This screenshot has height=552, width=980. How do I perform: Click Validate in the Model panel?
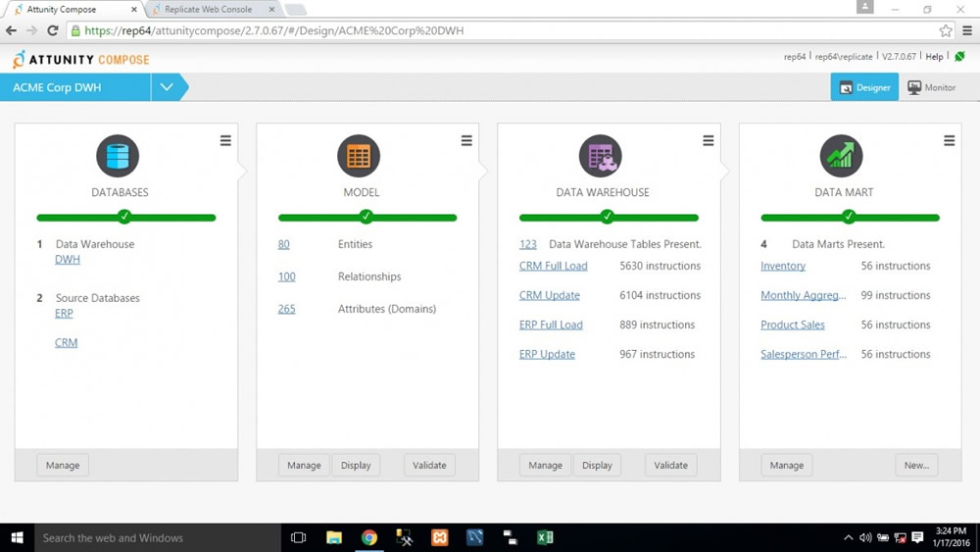[429, 465]
